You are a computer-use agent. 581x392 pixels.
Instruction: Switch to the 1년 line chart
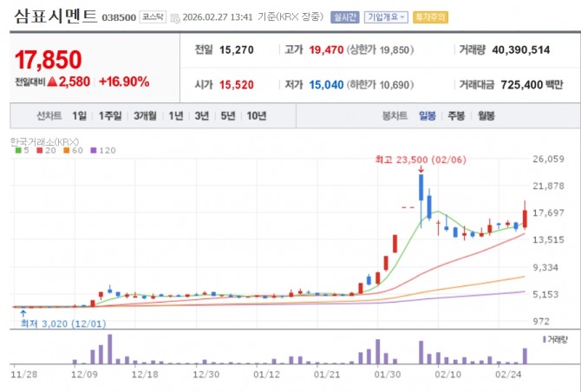[x=176, y=116]
